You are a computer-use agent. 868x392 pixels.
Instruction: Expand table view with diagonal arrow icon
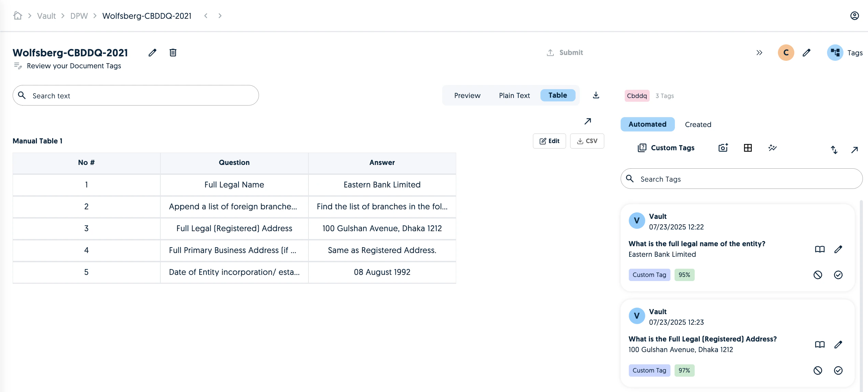pos(588,121)
